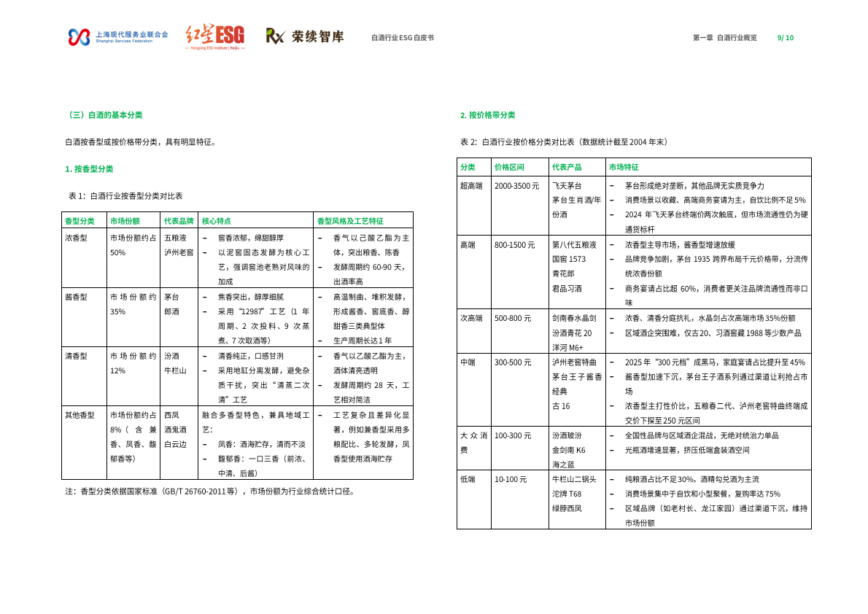Viewport: 868px width, 614px height.
Task: Click the 市场特征 column header in 表2
Action: tap(624, 166)
